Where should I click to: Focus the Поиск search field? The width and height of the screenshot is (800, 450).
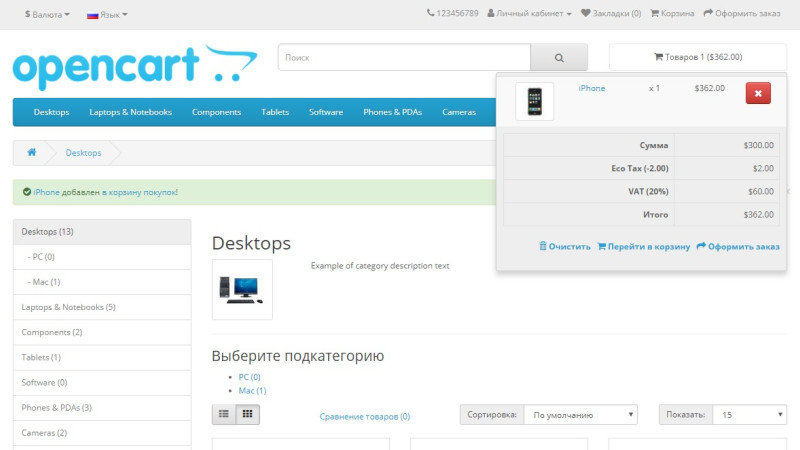[x=404, y=57]
